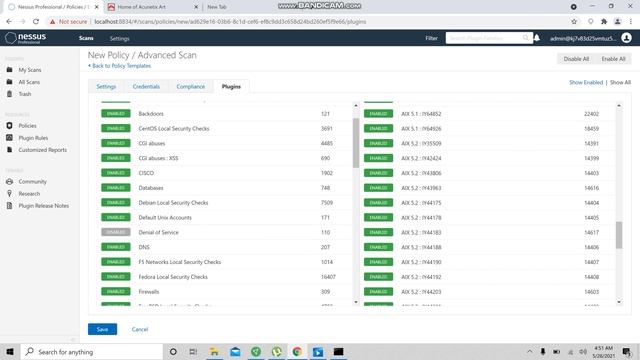Toggle plugin AIX 5.2 : IY44203 status
Screen dimensions: 640x360
click(x=378, y=291)
